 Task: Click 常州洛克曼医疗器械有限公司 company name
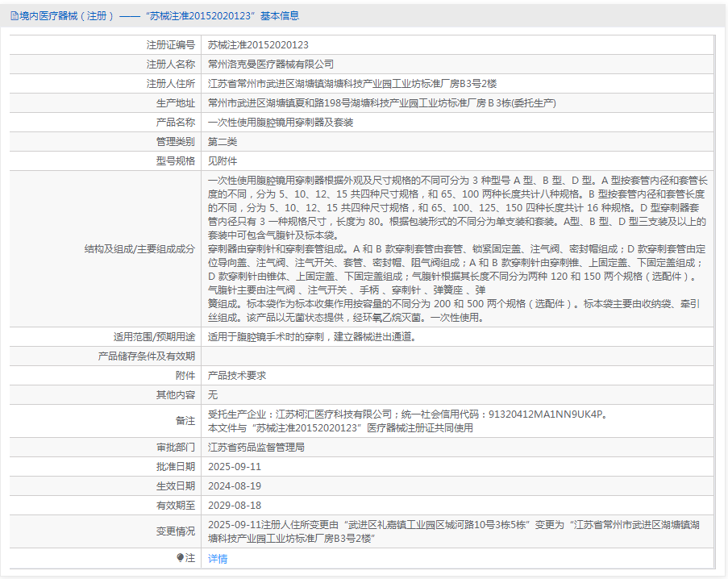pos(271,64)
